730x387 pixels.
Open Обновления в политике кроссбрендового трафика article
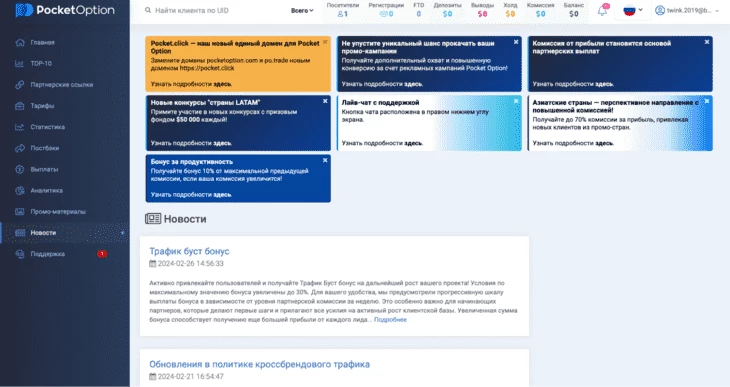pos(259,365)
